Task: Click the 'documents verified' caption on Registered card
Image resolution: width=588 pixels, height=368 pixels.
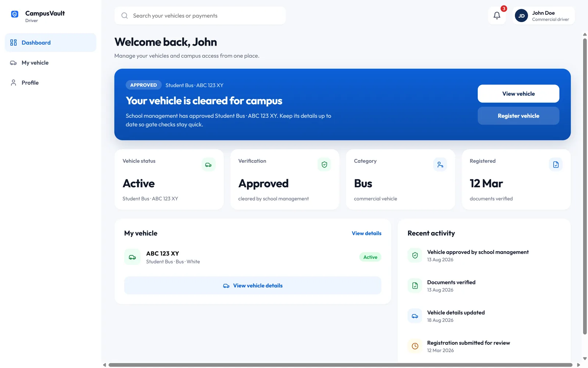Action: (x=491, y=199)
